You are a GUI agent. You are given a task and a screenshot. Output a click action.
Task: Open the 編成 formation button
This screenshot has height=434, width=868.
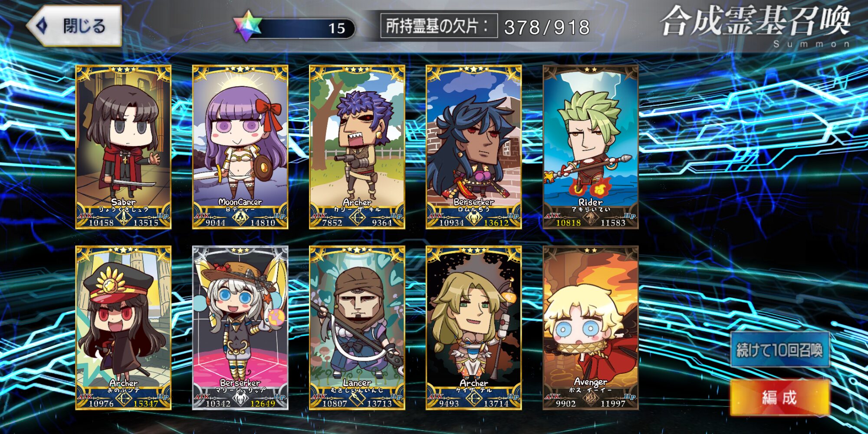780,398
